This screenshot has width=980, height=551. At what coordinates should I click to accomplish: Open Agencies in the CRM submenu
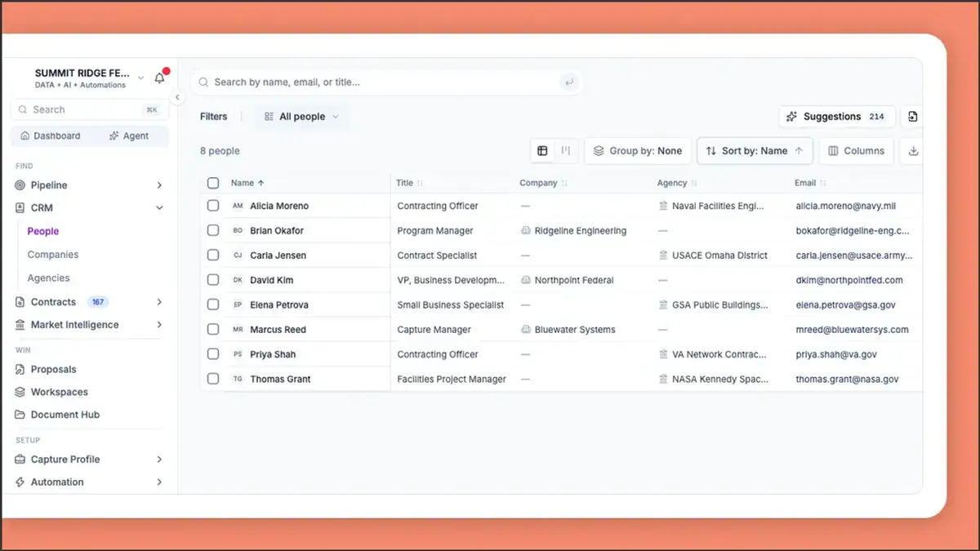coord(49,278)
